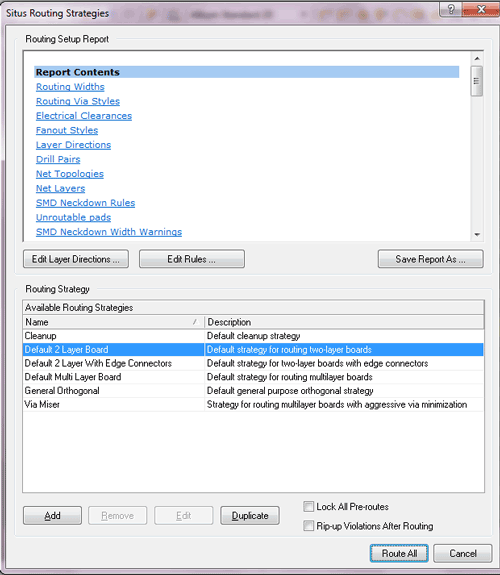
Task: Click the Description column header
Action: tap(344, 322)
